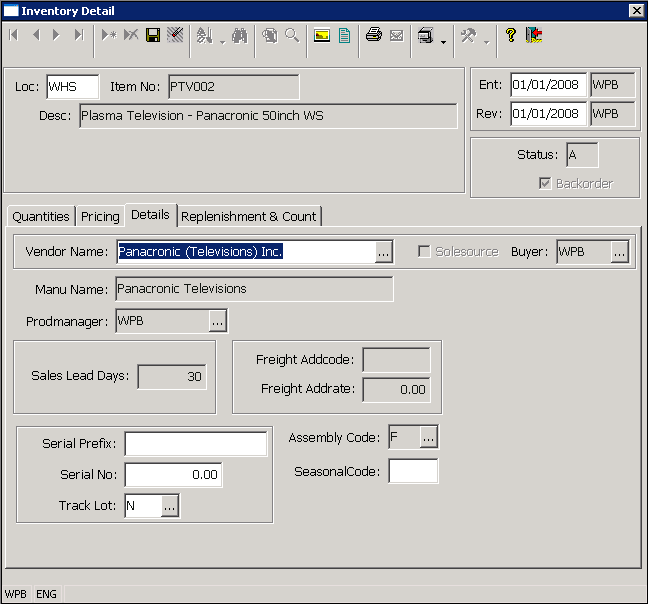Viewport: 649px width, 605px height.
Task: Delete the current record
Action: (x=131, y=35)
